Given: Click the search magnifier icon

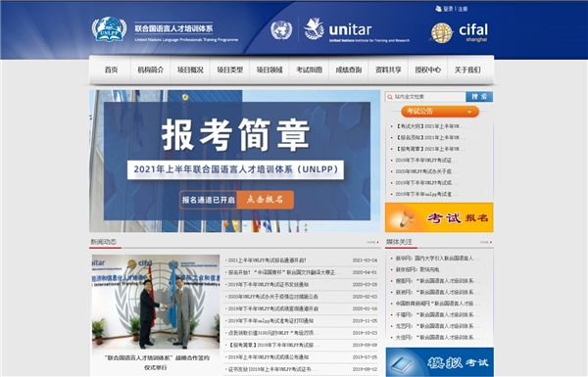Looking at the screenshot, I should coord(390,97).
